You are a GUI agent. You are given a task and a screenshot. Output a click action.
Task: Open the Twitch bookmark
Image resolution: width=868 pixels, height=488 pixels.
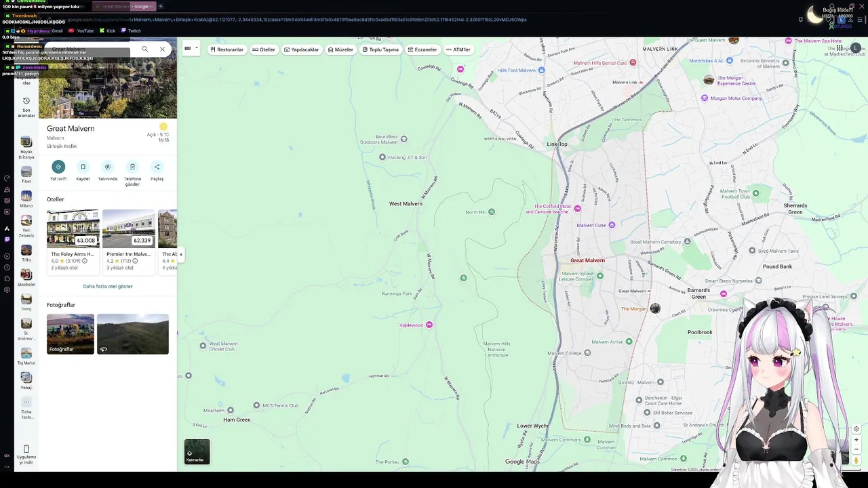(x=131, y=30)
